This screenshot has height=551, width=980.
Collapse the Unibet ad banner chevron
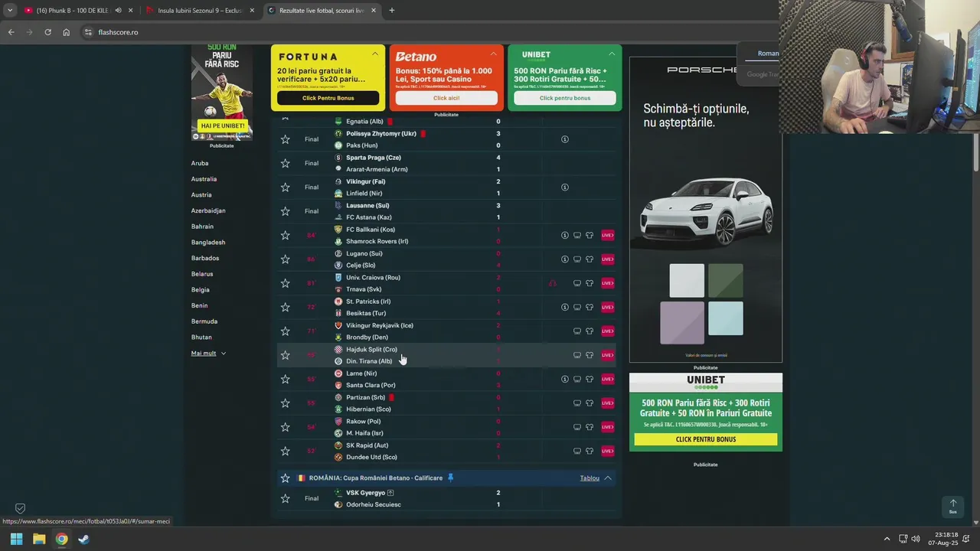pos(611,54)
